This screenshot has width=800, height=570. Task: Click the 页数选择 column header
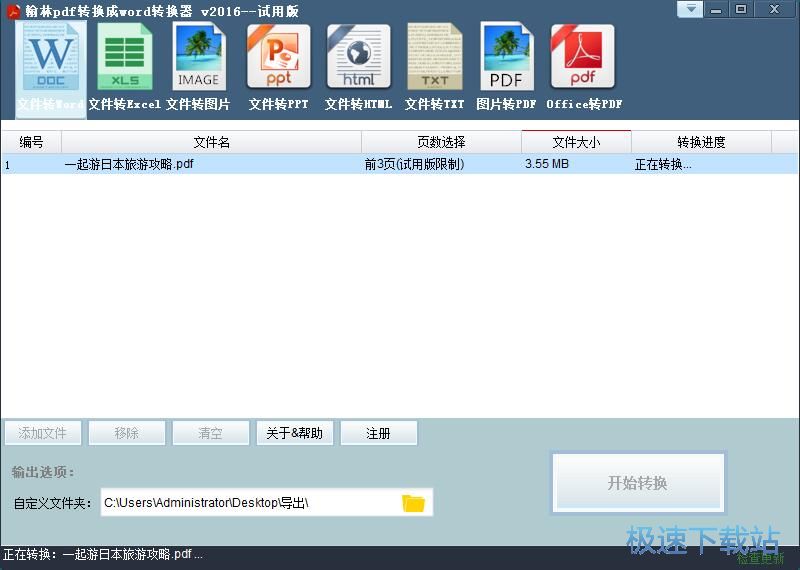click(441, 142)
